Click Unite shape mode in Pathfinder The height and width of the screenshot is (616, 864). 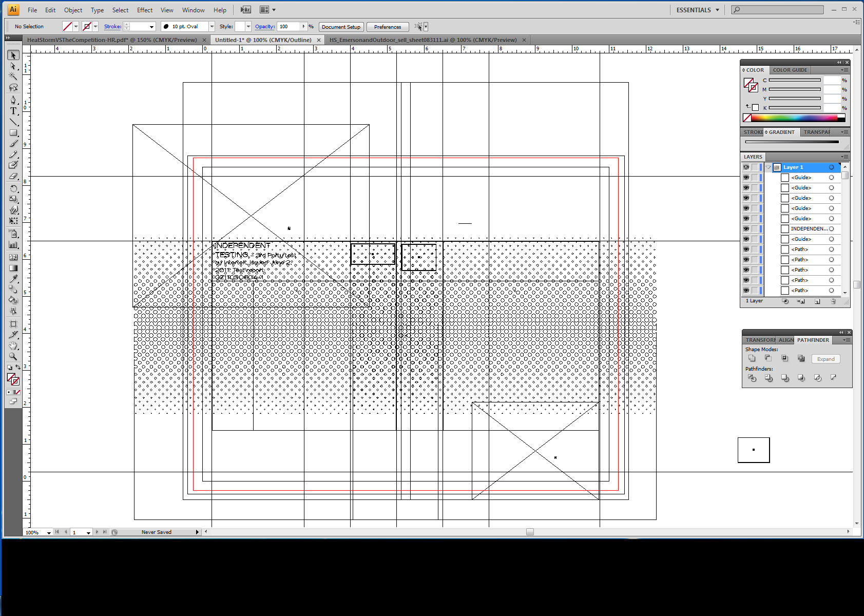pyautogui.click(x=752, y=358)
